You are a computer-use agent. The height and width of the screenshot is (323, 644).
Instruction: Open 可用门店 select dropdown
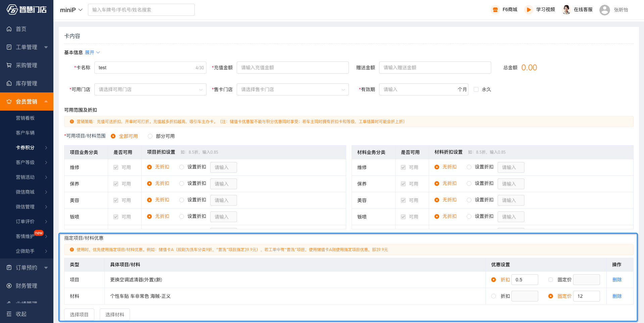pos(150,89)
